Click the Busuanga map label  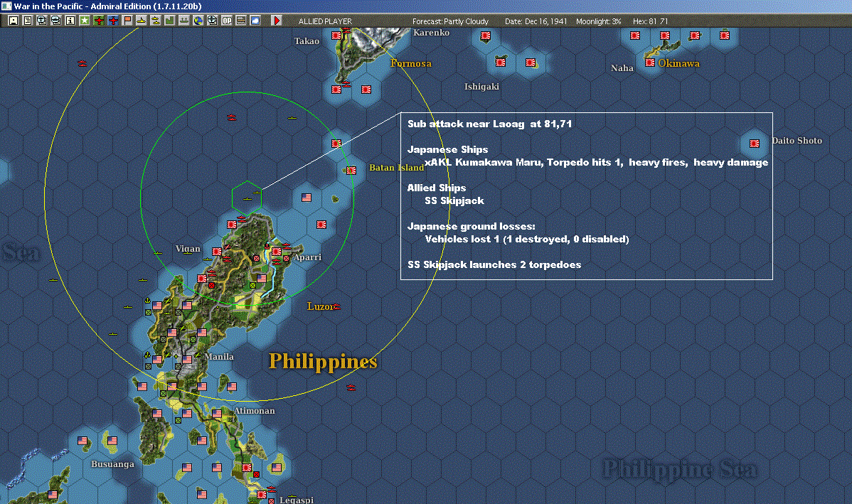(x=112, y=464)
